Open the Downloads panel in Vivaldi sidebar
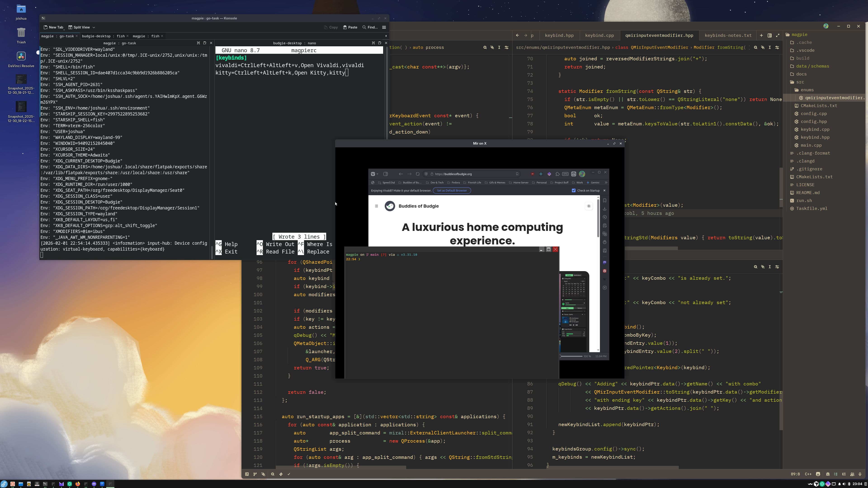868x488 pixels. click(605, 209)
